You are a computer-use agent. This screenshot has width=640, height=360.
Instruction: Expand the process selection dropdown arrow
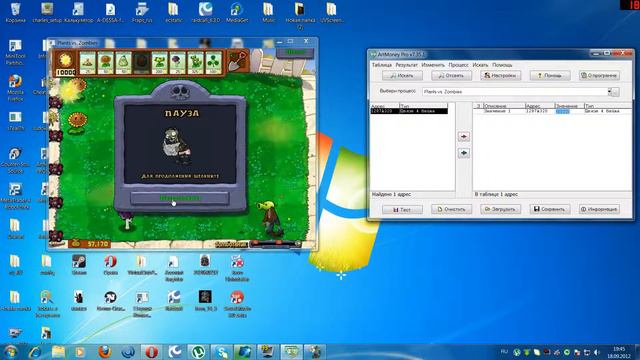click(610, 92)
